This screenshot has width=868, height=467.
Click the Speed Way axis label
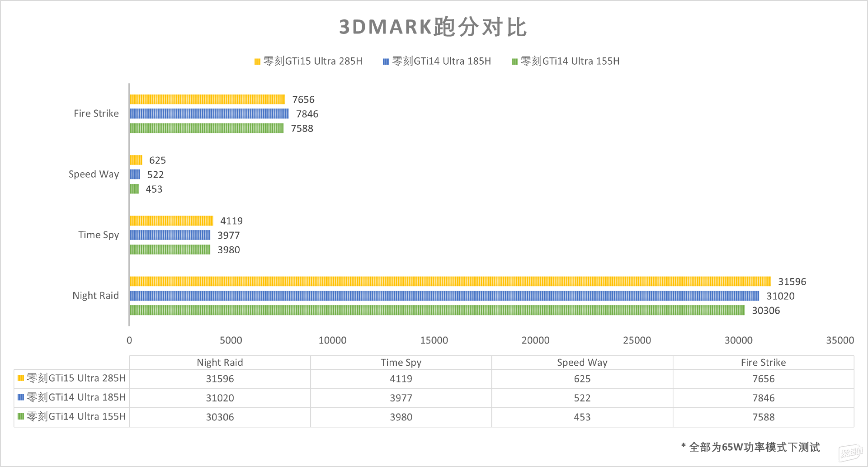pyautogui.click(x=94, y=175)
